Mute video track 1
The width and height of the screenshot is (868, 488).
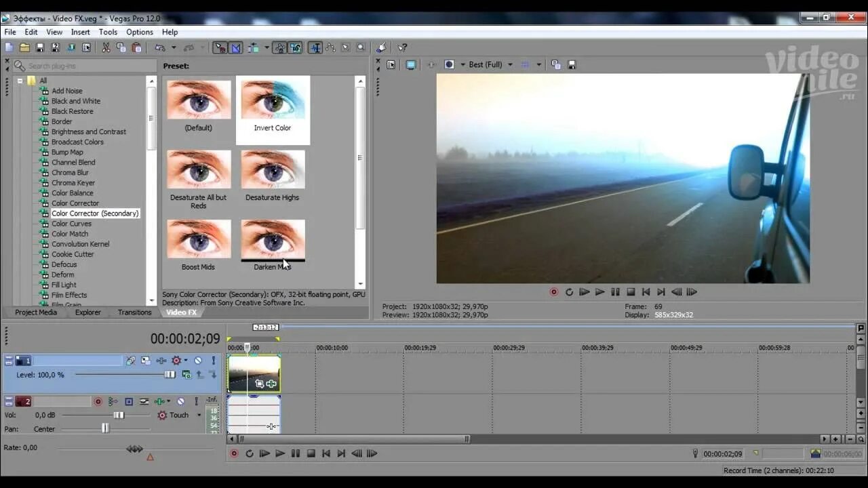(198, 361)
